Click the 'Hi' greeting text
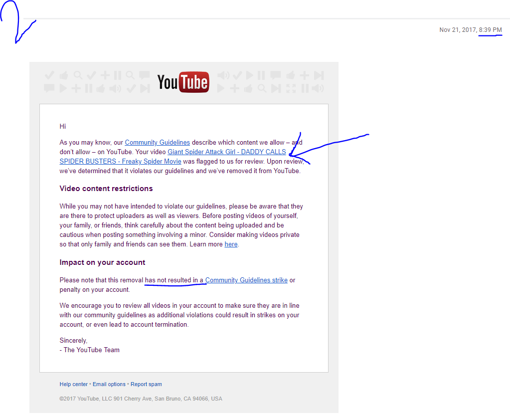Screen dimensions: 510x420 62,127
